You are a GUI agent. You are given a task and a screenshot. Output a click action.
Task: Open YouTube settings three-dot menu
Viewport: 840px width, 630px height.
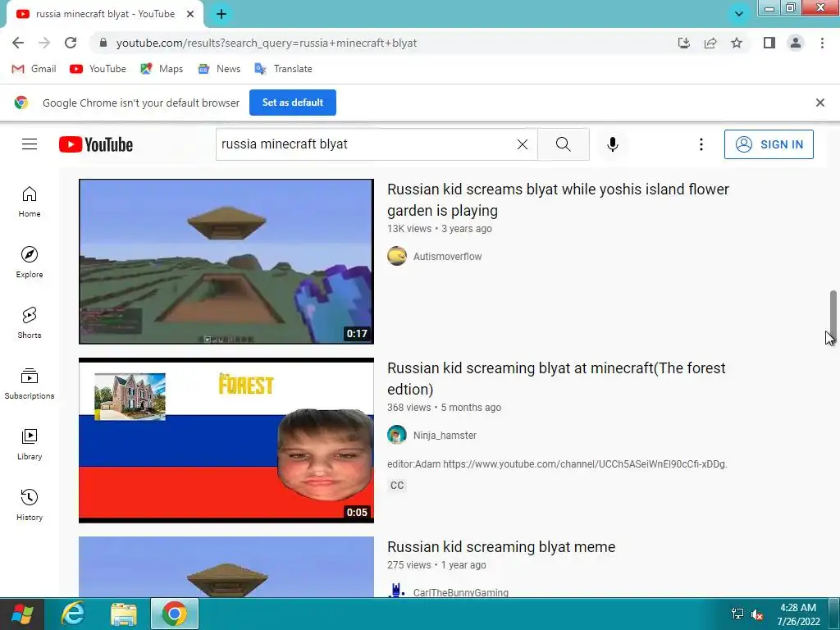click(701, 144)
